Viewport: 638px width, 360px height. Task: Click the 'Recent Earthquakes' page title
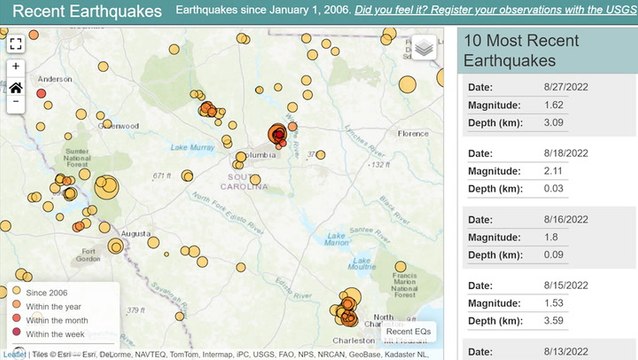(x=87, y=11)
